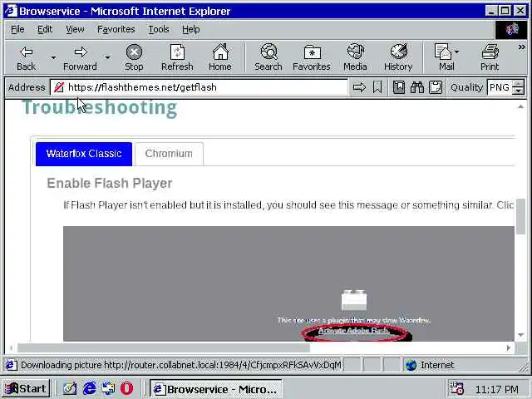Click the IE throbber logo
The width and height of the screenshot is (532, 399).
[x=512, y=30]
